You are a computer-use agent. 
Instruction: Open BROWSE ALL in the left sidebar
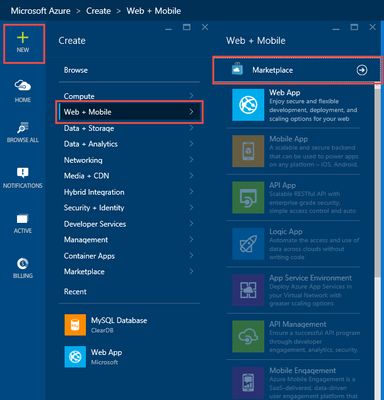tap(23, 132)
